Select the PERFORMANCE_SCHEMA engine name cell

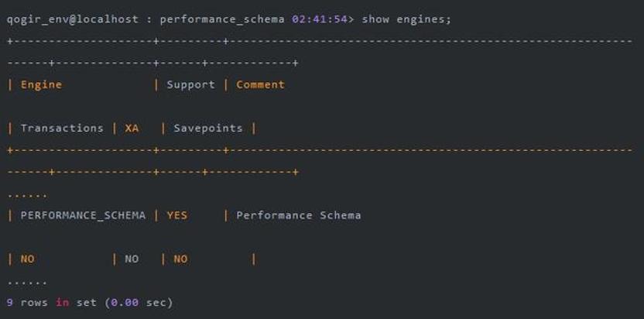83,215
